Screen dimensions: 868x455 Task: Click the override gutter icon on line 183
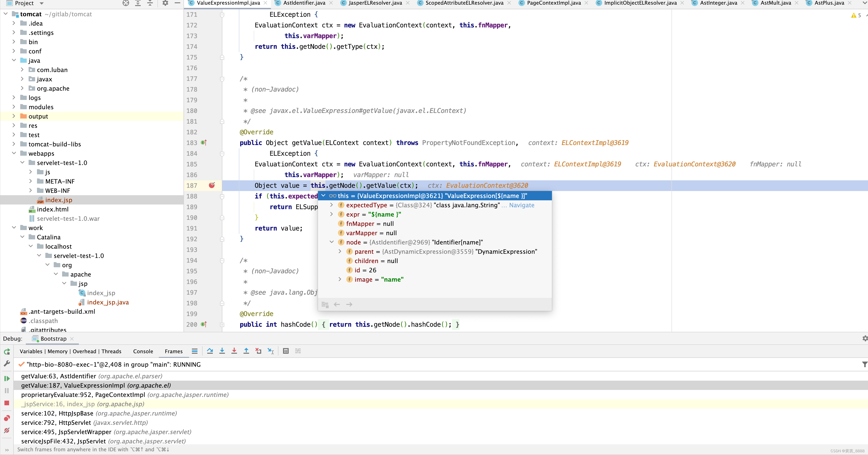[x=204, y=143]
